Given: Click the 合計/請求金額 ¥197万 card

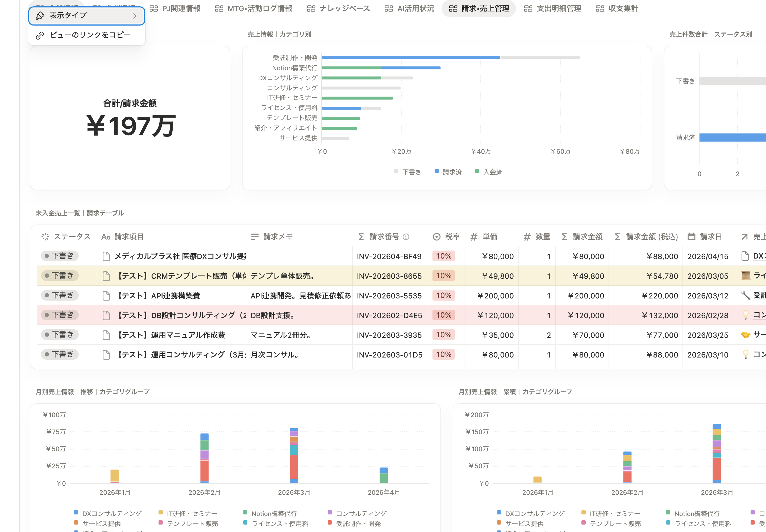Looking at the screenshot, I should coord(130,118).
